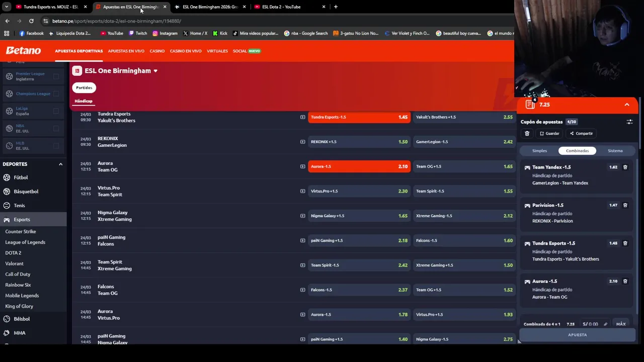644x362 pixels.
Task: Tick the NBA checkbox
Action: pyautogui.click(x=56, y=128)
